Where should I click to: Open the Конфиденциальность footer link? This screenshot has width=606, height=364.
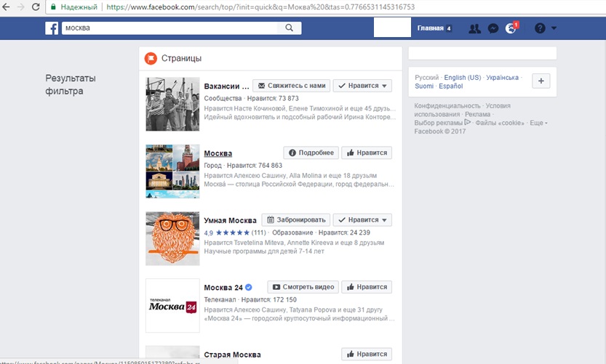[x=447, y=106]
